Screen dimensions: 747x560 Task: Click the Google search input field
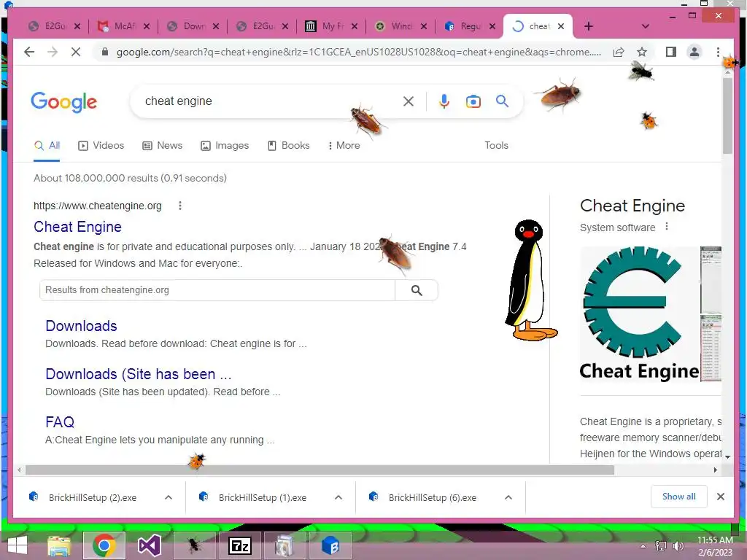[x=271, y=101]
